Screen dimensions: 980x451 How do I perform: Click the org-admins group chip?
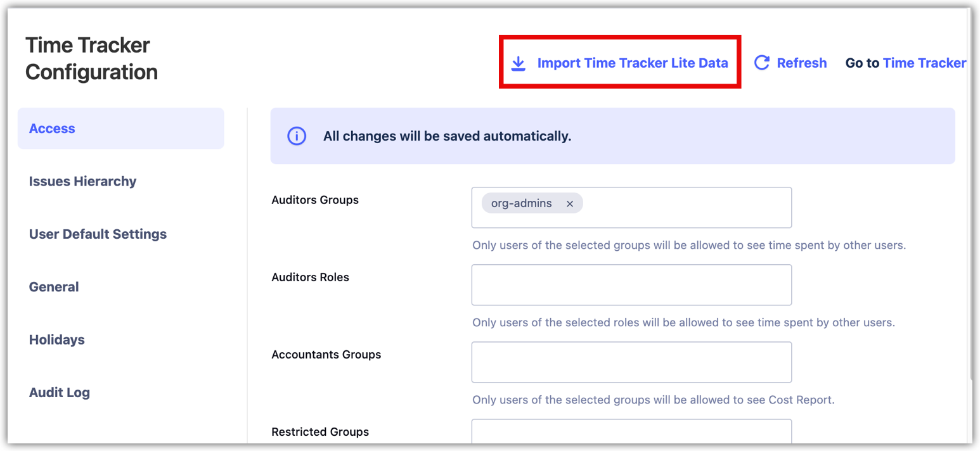tap(521, 204)
